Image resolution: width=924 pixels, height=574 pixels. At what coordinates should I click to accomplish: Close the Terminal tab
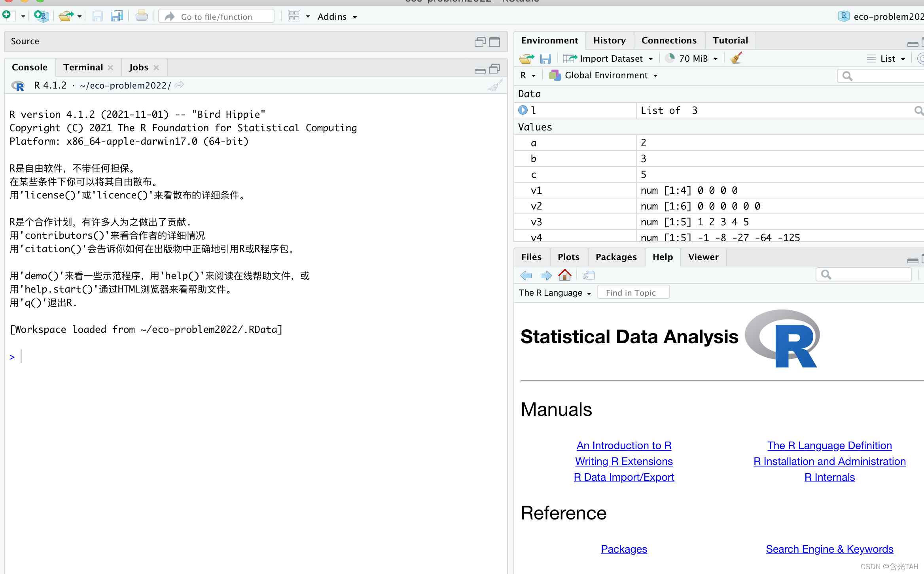[110, 68]
